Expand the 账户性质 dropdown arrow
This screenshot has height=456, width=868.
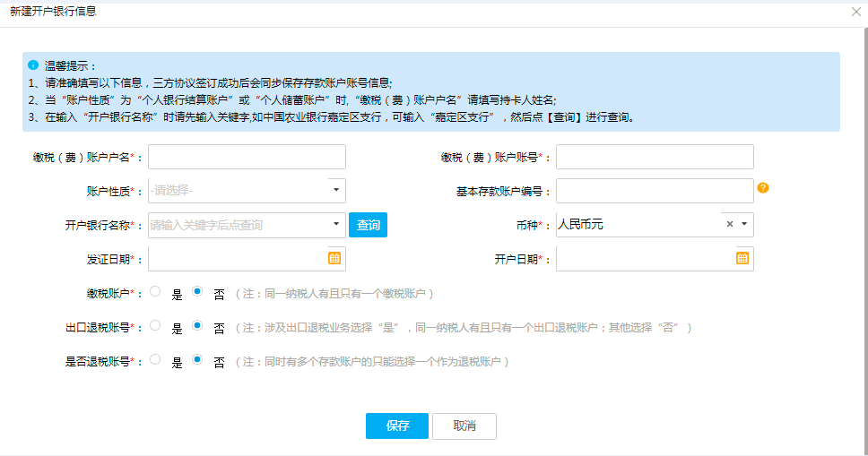pos(336,190)
